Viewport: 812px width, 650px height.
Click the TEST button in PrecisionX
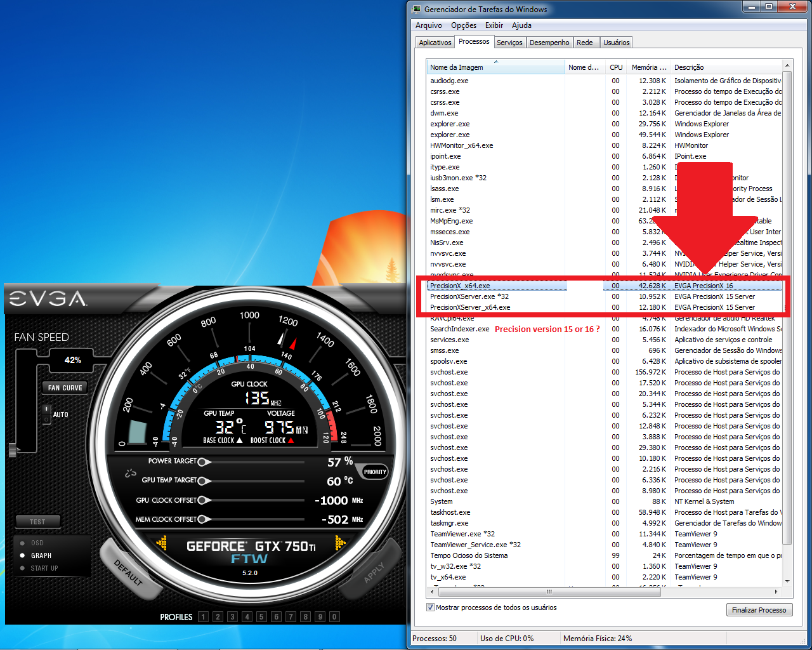pyautogui.click(x=37, y=522)
